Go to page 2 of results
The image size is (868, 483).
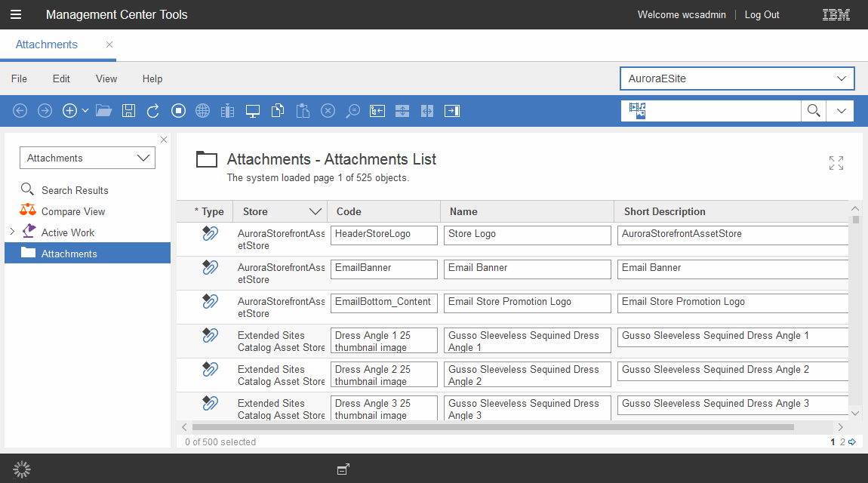(x=842, y=442)
